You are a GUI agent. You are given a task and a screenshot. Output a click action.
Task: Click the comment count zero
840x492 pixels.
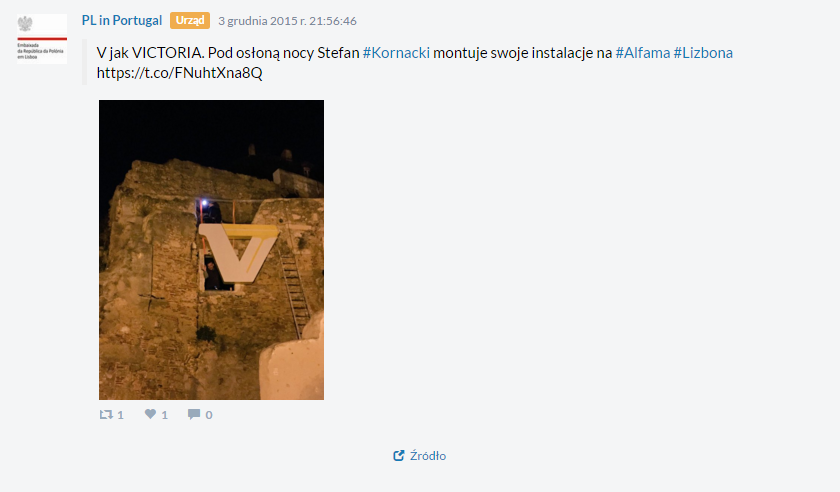coord(209,415)
